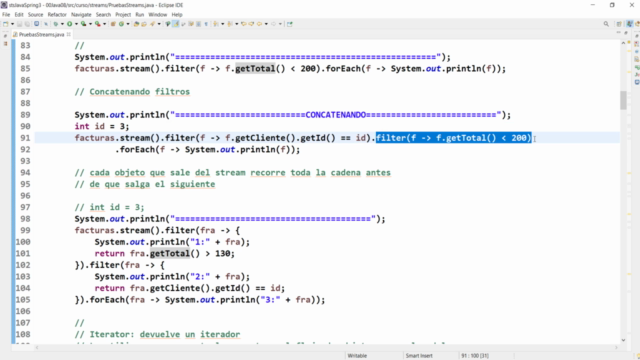Screen dimensions: 640x360
Task: Click the Smart Insert status field
Action: pyautogui.click(x=419, y=356)
